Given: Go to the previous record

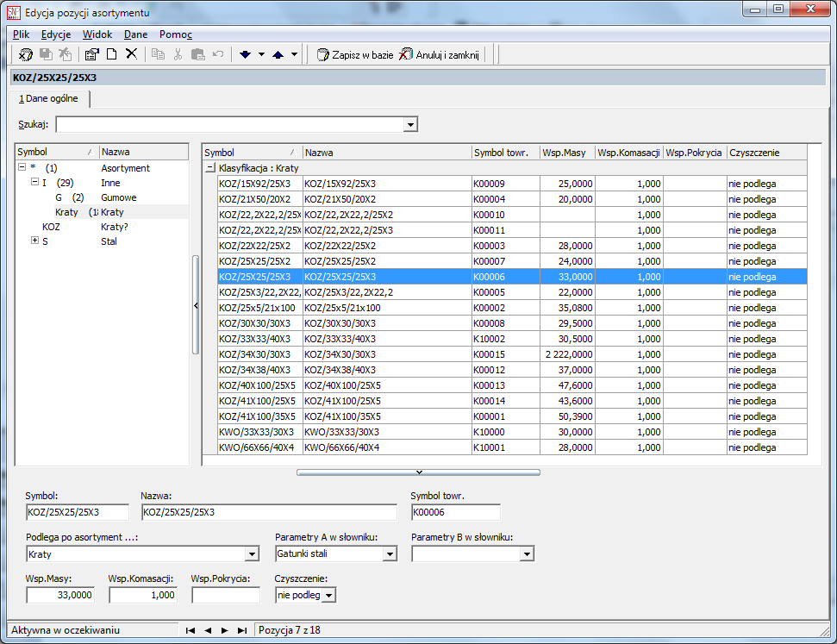Looking at the screenshot, I should coord(208,631).
